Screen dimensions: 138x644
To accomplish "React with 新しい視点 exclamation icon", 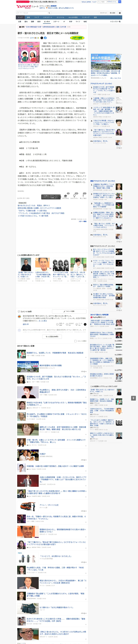I will (x=83, y=196).
